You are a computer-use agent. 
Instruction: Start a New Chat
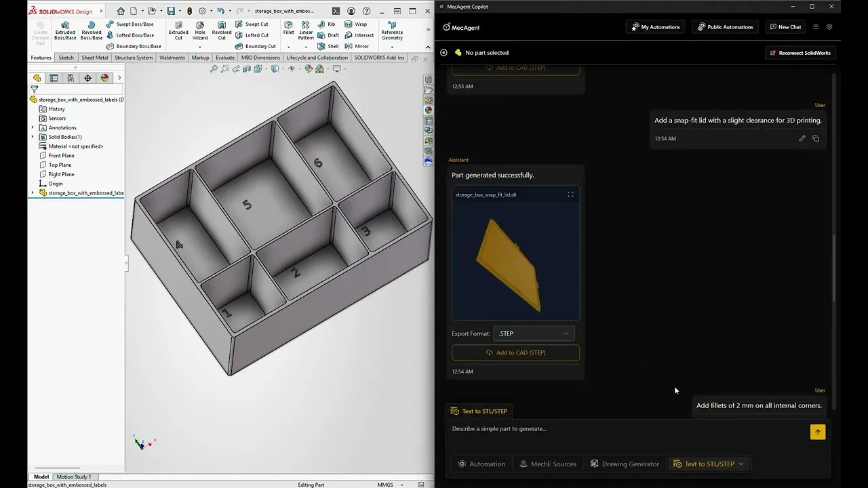click(x=785, y=27)
